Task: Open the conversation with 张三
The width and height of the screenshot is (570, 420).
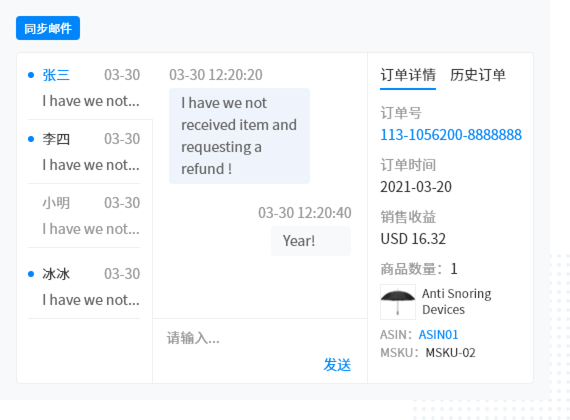Action: tap(84, 87)
